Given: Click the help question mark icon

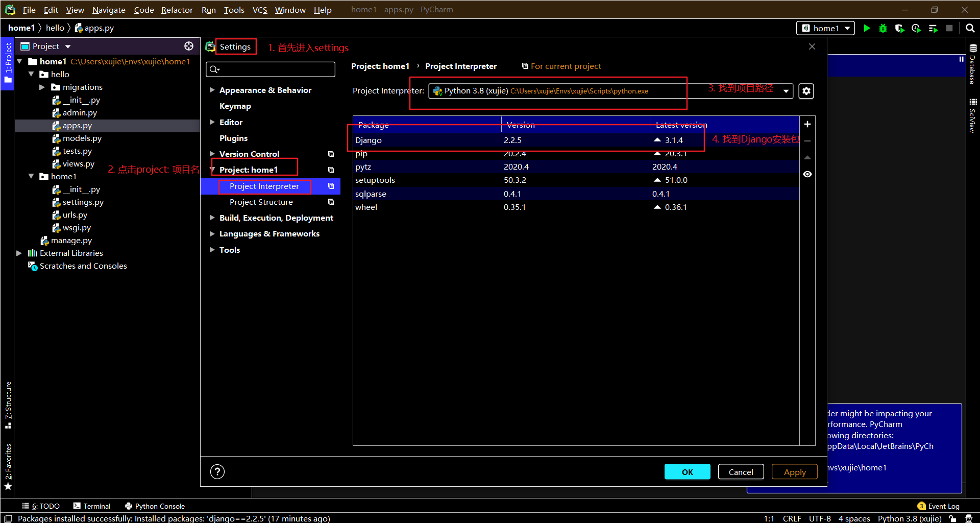Looking at the screenshot, I should 217,471.
